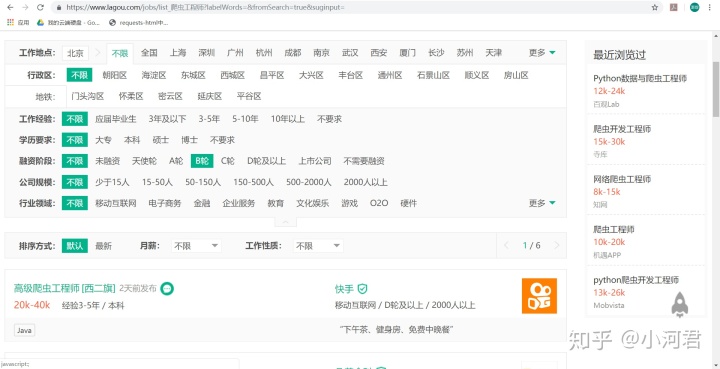The height and width of the screenshot is (369, 720).
Task: Click the browser forward arrow
Action: (25, 7)
